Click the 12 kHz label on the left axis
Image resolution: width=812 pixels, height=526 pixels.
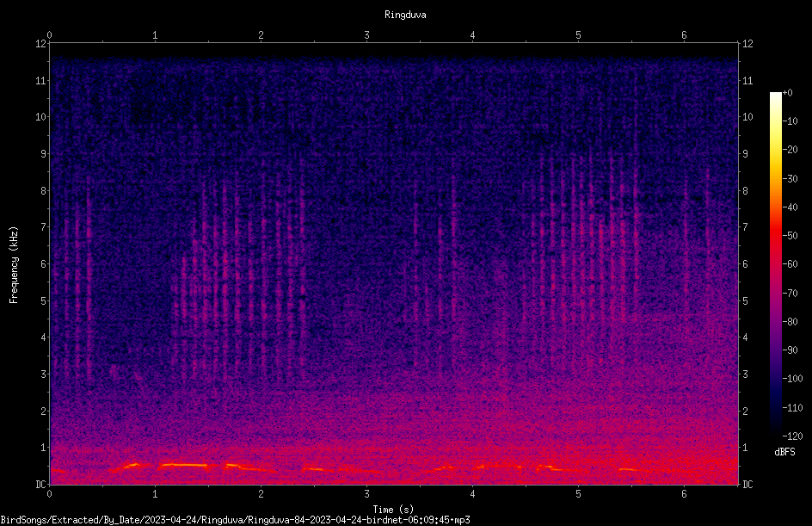tap(41, 44)
